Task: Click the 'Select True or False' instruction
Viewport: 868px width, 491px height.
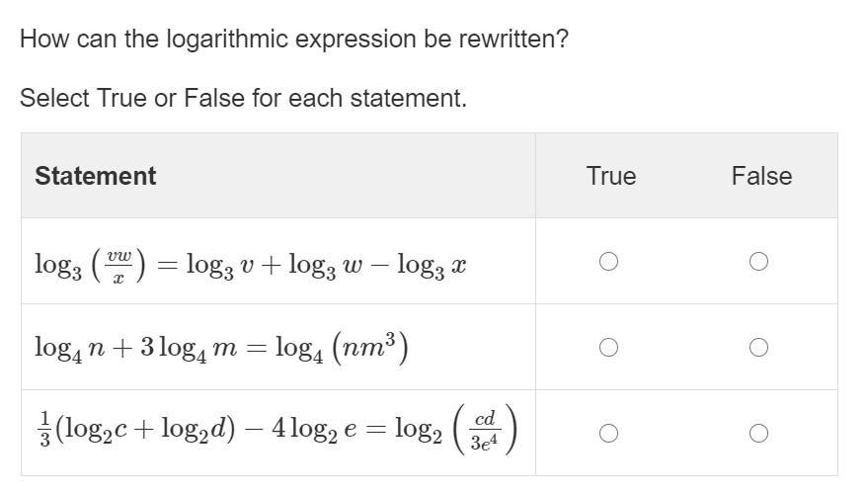Action: click(243, 98)
